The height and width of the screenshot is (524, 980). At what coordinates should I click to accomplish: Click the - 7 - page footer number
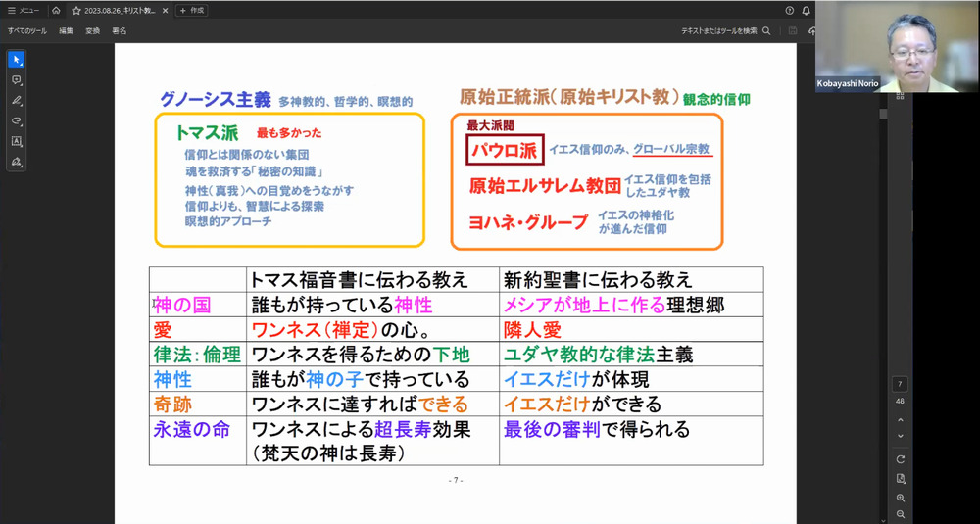(x=456, y=480)
